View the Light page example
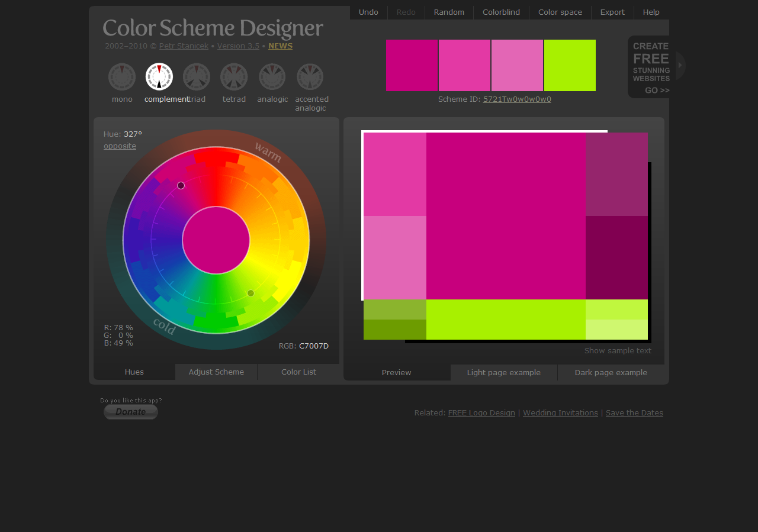Screen dimensions: 758x532 503,372
